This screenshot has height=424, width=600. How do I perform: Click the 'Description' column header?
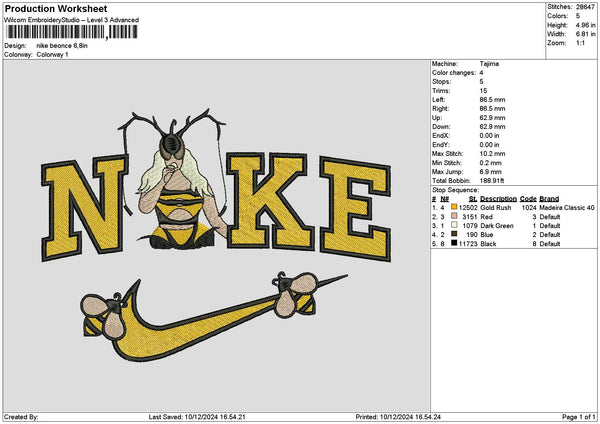click(498, 199)
